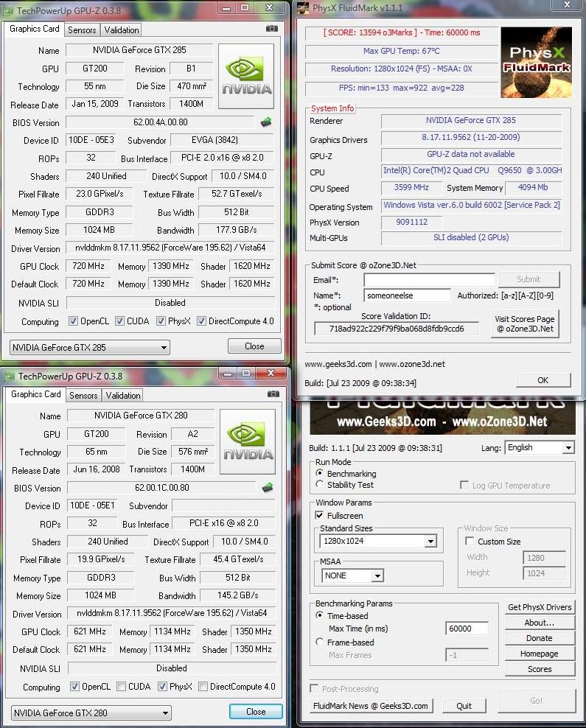Screen dimensions: 586x728
Task: Select Graphics Card tab in GTX 280 window
Action: tap(36, 394)
